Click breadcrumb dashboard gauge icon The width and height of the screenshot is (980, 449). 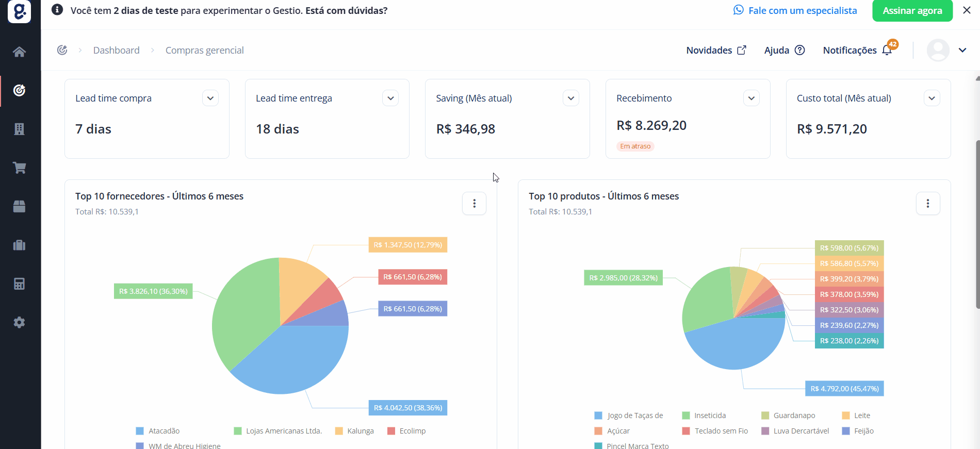[62, 50]
